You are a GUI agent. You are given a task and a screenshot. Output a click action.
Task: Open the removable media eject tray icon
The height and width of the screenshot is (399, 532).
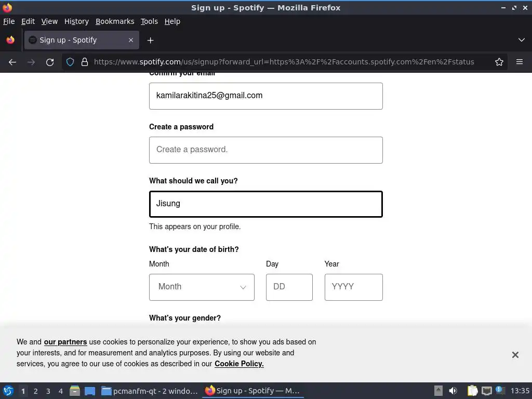click(438, 391)
